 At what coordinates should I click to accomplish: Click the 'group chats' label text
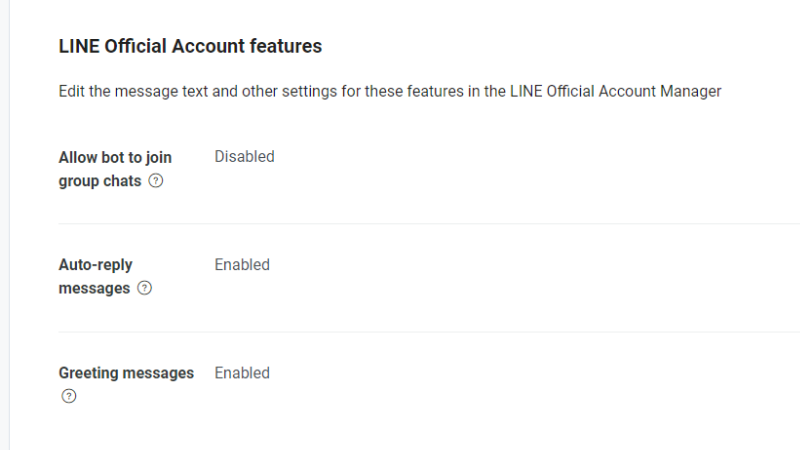(x=99, y=181)
